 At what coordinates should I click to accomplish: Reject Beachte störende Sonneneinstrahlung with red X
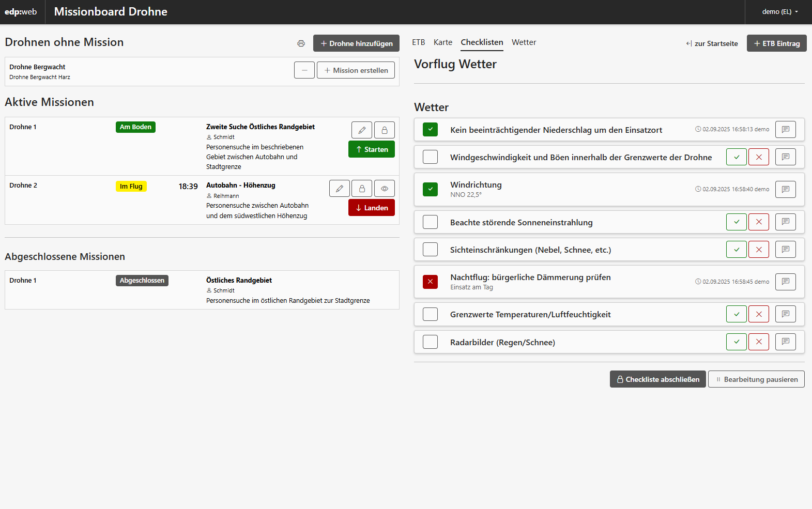(758, 222)
